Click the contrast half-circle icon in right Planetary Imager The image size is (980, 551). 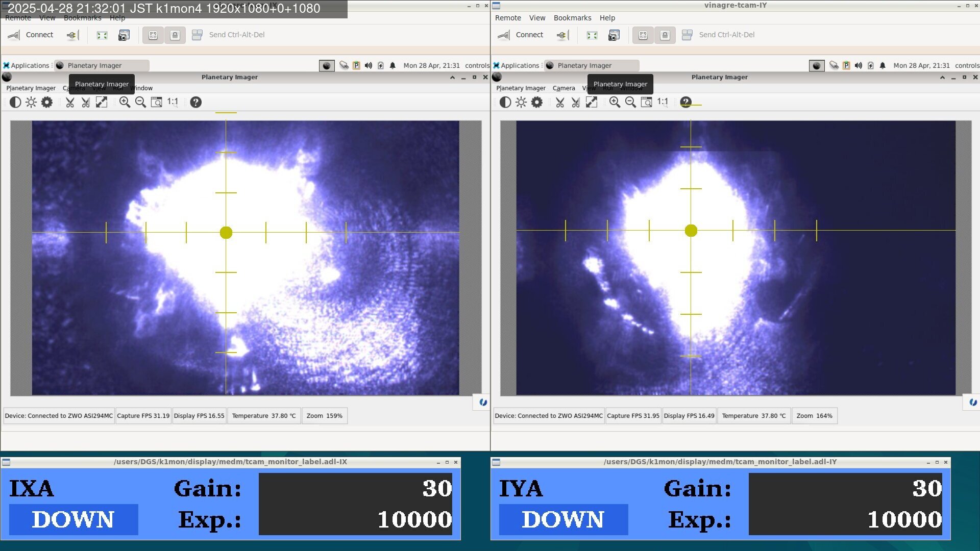click(x=505, y=102)
